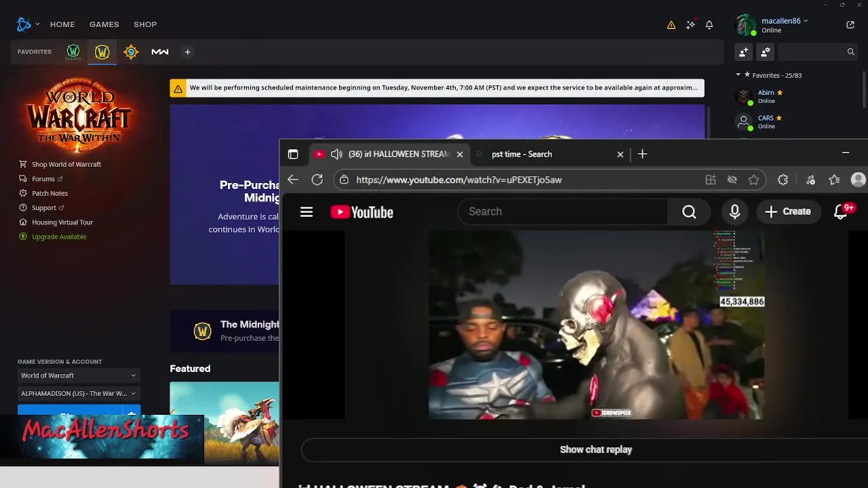Pop out the friends panel

tap(850, 25)
